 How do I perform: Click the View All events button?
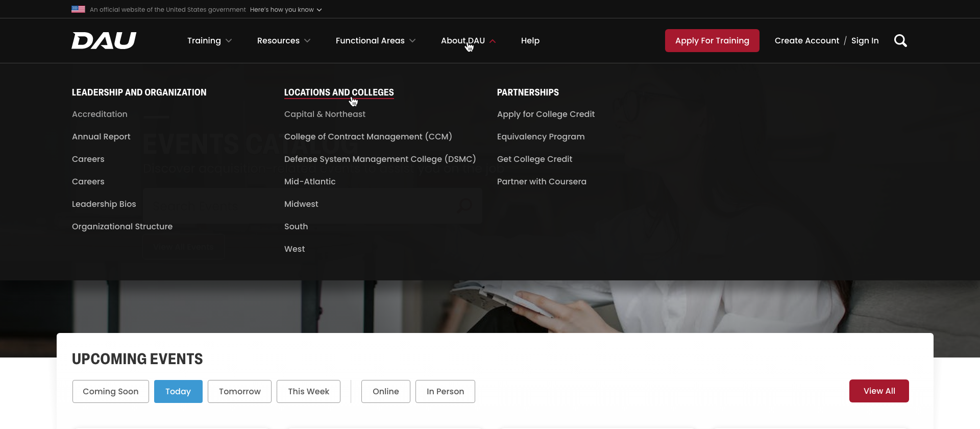(879, 391)
